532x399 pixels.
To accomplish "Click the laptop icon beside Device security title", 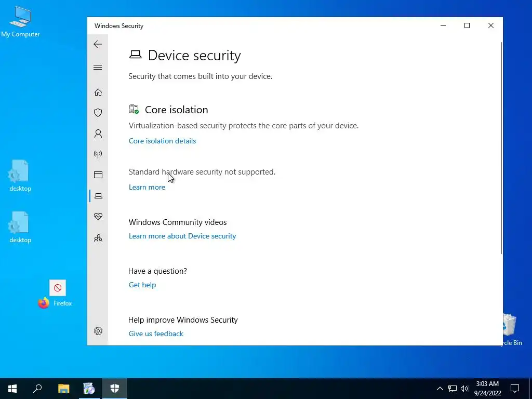I will (x=136, y=54).
